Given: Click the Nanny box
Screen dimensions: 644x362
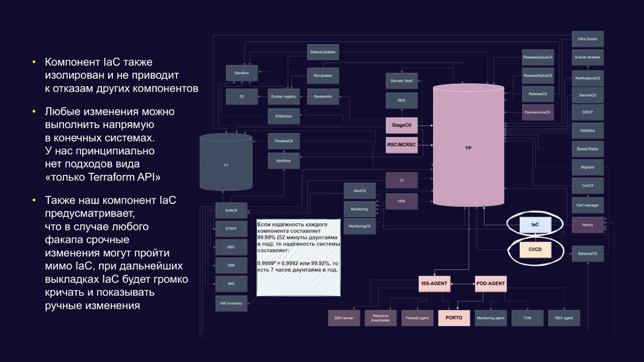Looking at the screenshot, I should (588, 225).
